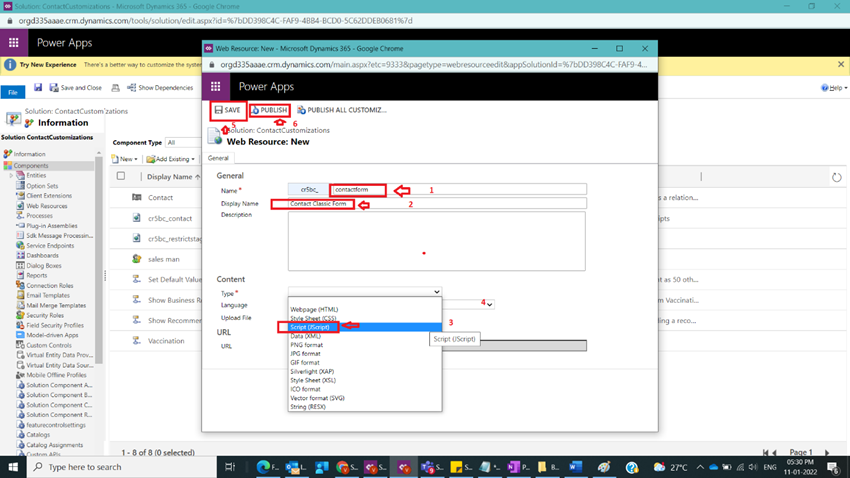Select Vector format (SVG) option
850x478 pixels.
click(x=317, y=398)
